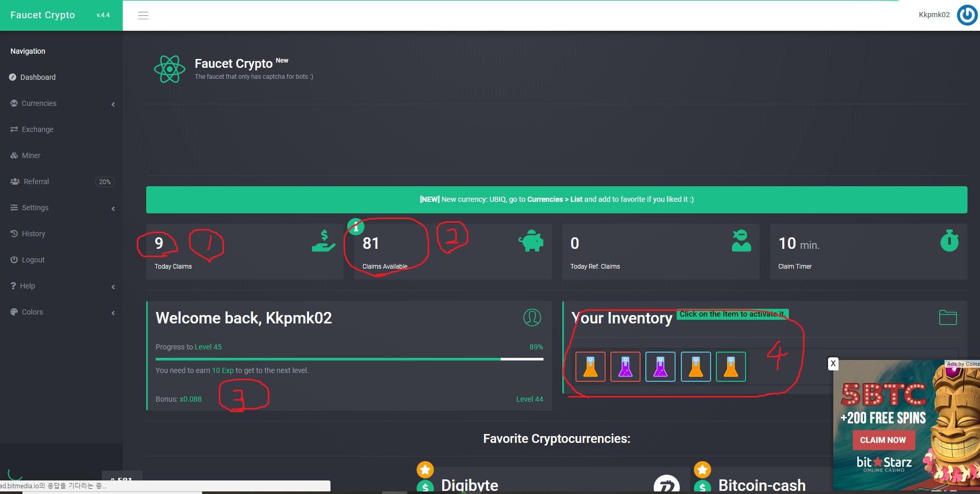This screenshot has width=980, height=494.
Task: Click the 'Favorite Cryptocurrencies:' heading
Action: coord(557,439)
